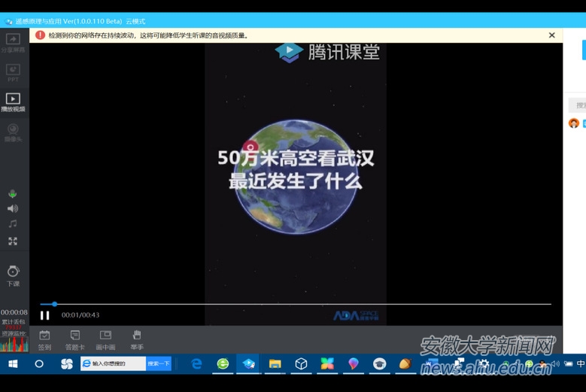Open the Windows Start menu

(x=13, y=364)
